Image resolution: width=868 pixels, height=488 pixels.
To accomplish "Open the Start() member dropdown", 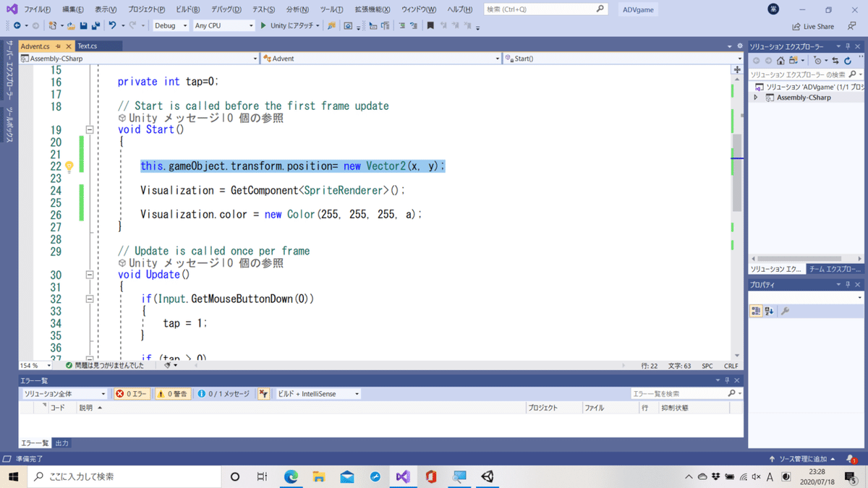I will point(623,59).
